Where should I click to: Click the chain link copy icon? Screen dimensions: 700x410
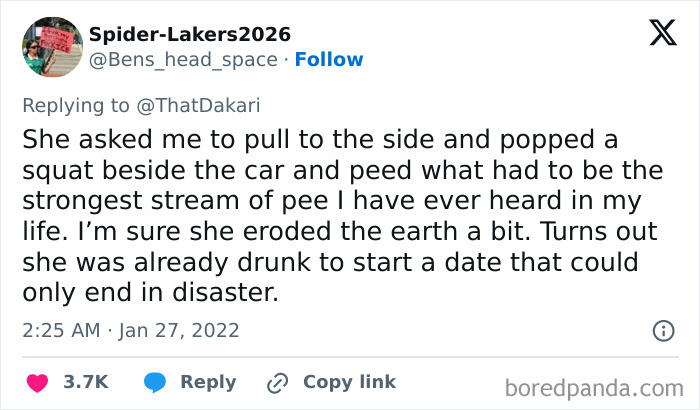[276, 382]
